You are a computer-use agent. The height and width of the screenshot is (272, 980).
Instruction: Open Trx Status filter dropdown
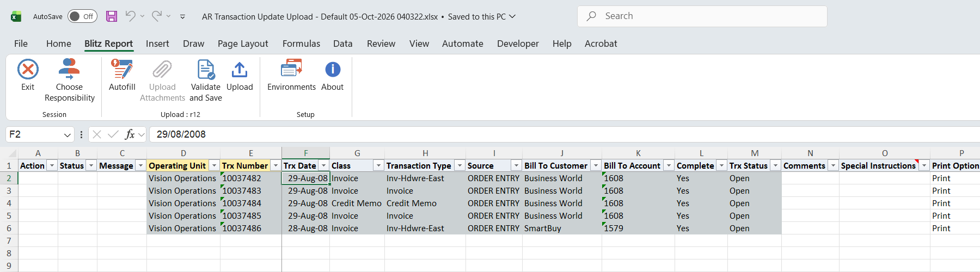776,165
